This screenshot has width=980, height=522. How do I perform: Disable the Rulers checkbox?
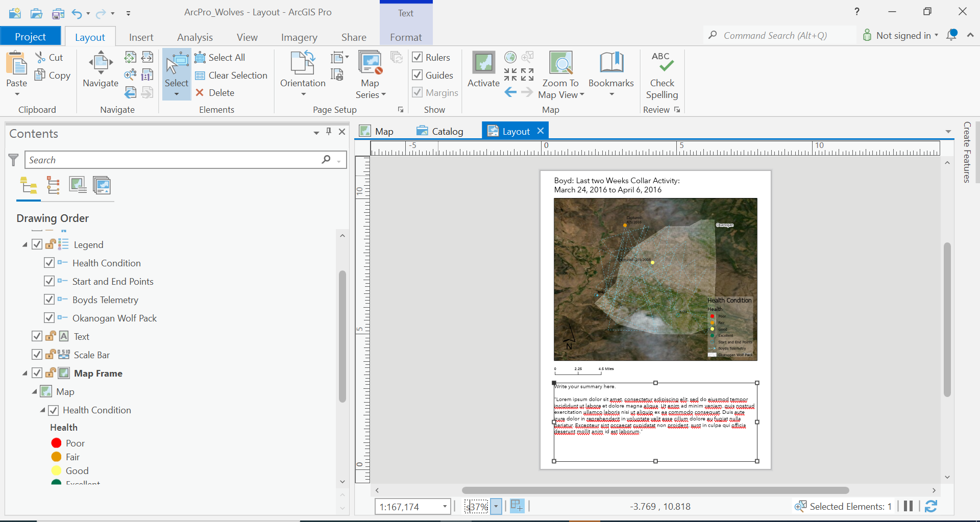tap(418, 57)
